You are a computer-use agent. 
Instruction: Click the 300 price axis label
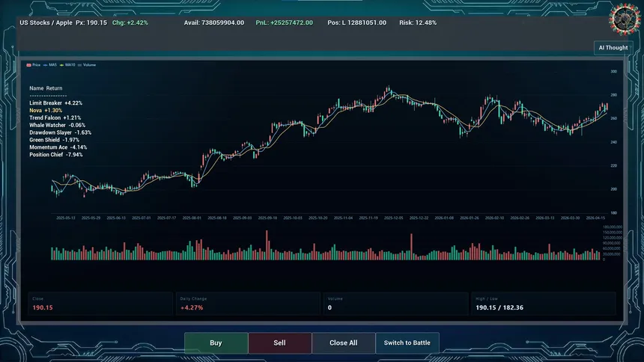click(x=613, y=71)
